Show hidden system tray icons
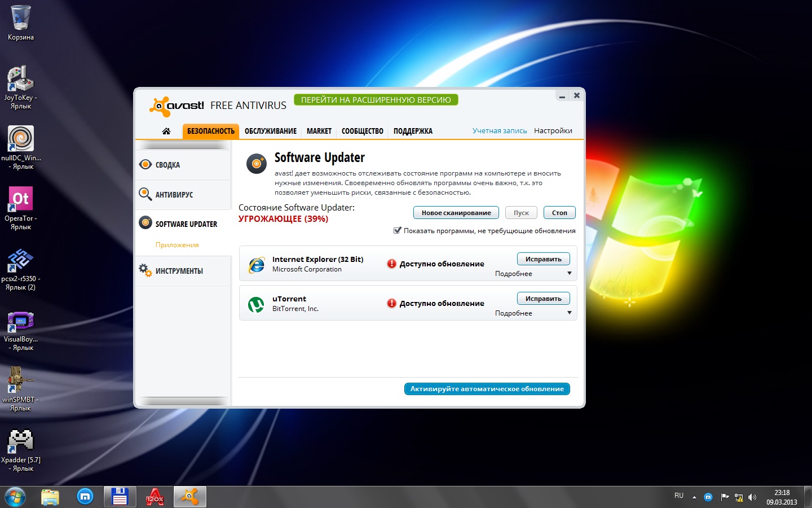 694,497
